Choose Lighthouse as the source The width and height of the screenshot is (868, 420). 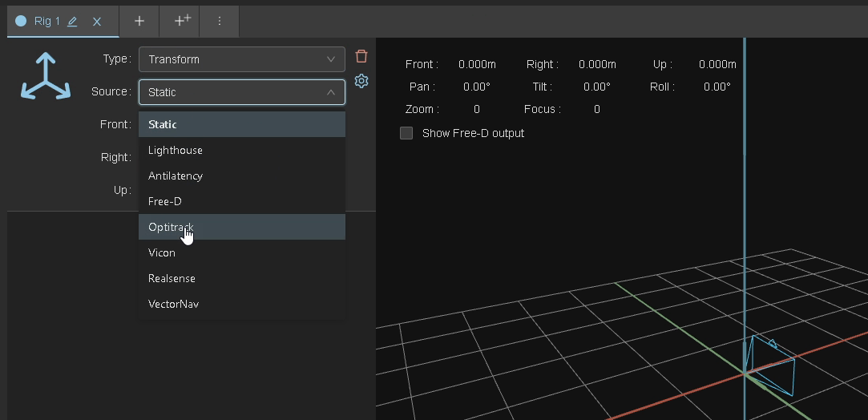(x=241, y=150)
